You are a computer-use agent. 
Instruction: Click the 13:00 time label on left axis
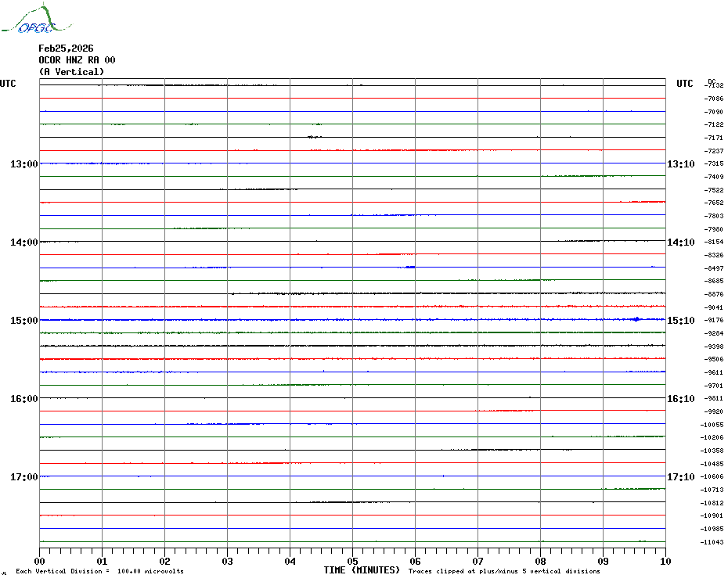pyautogui.click(x=24, y=164)
